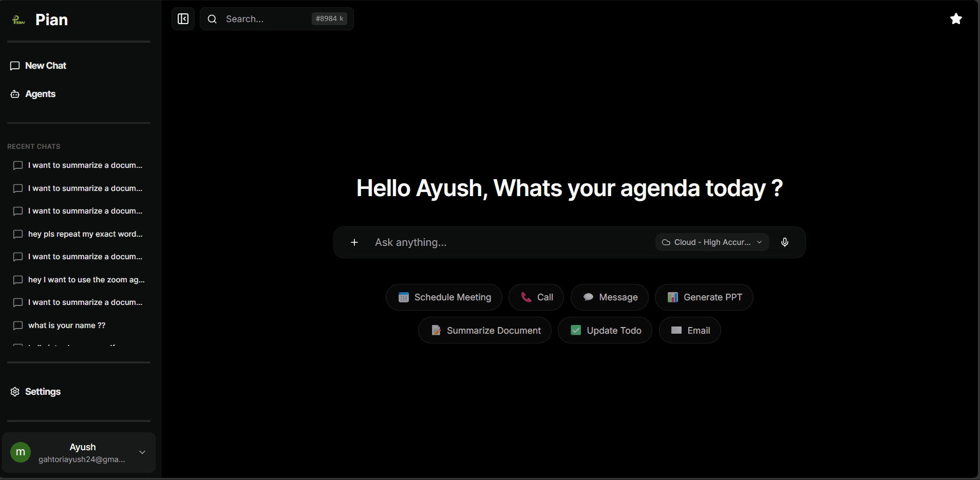Click the star icon in the top right
This screenshot has height=480, width=980.
click(956, 19)
